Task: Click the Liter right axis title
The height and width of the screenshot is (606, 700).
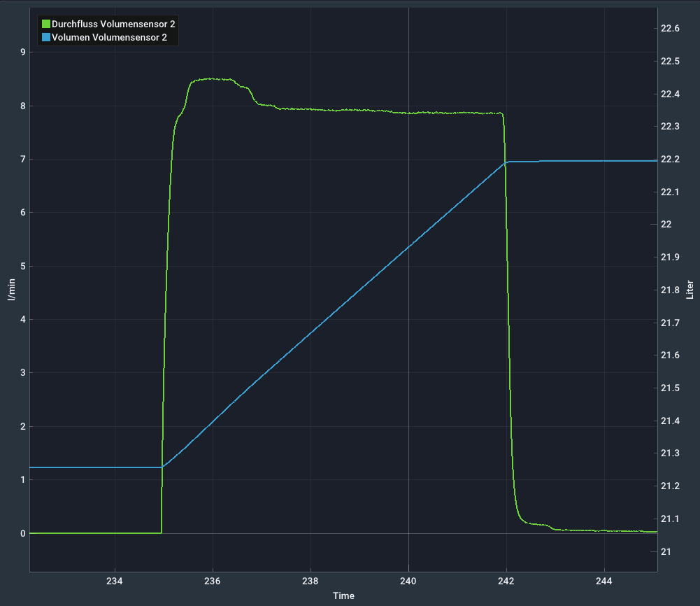Action: tap(690, 289)
